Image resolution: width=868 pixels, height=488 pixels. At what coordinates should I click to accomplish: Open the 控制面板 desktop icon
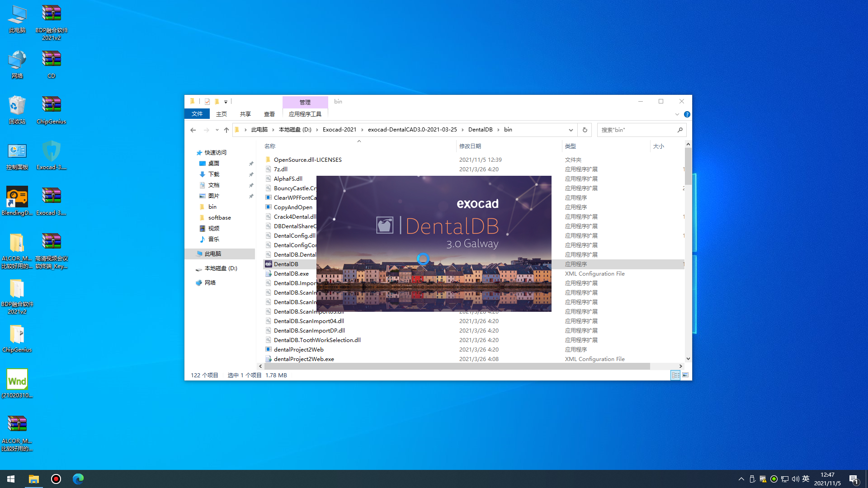pyautogui.click(x=17, y=156)
